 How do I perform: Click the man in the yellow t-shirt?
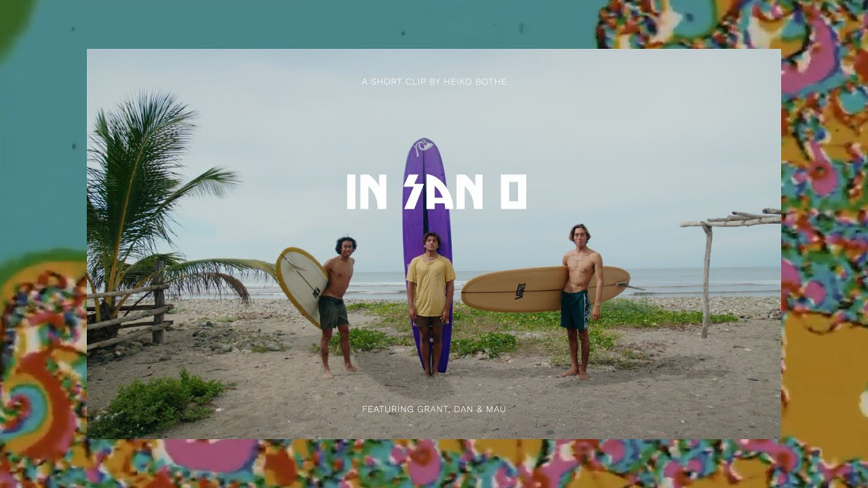[x=431, y=303]
